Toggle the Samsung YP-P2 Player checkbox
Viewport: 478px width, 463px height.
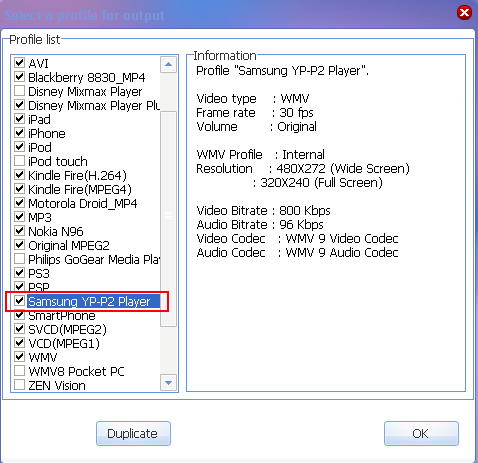[x=20, y=300]
